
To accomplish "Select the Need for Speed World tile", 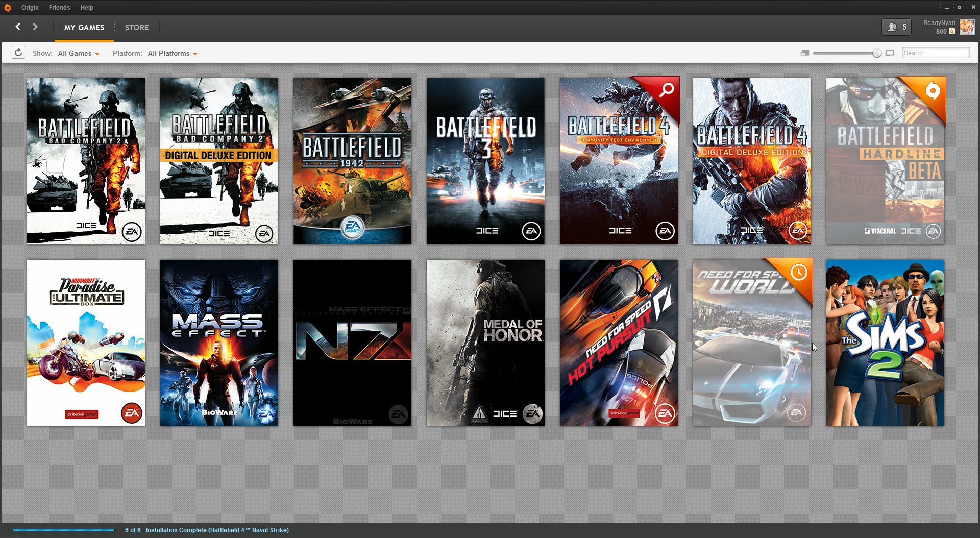I will tap(752, 343).
